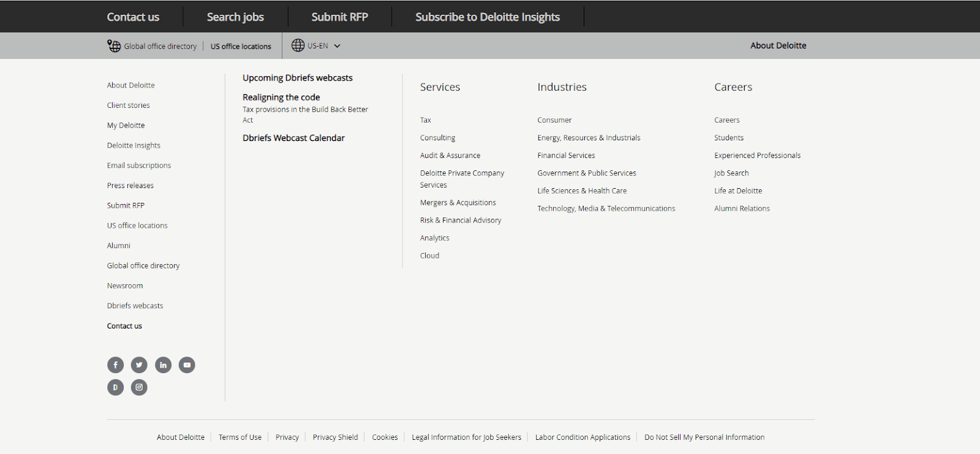Open the Financial Services industry link
The image size is (980, 454).
pos(566,156)
